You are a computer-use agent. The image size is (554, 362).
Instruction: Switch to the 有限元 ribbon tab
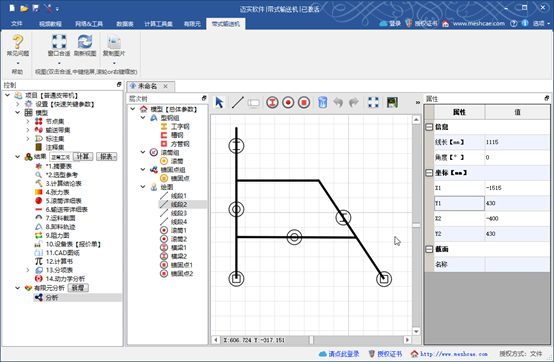(x=192, y=24)
